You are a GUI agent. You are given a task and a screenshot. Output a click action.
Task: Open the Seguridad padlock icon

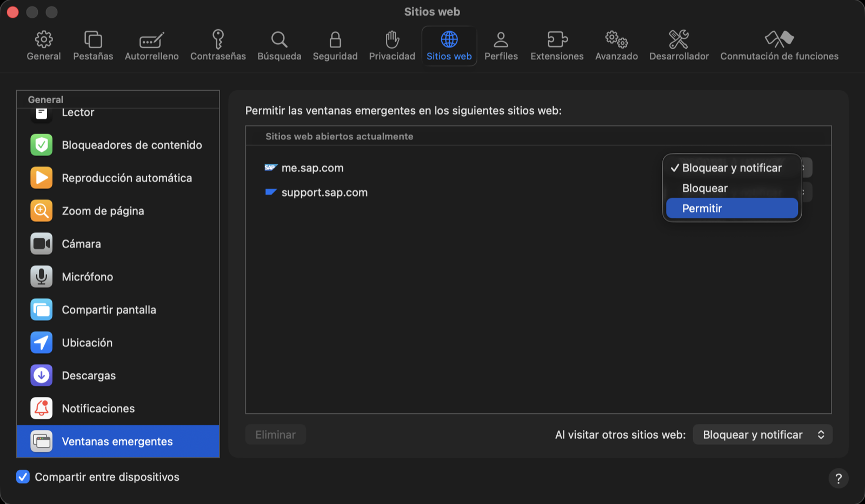(335, 39)
